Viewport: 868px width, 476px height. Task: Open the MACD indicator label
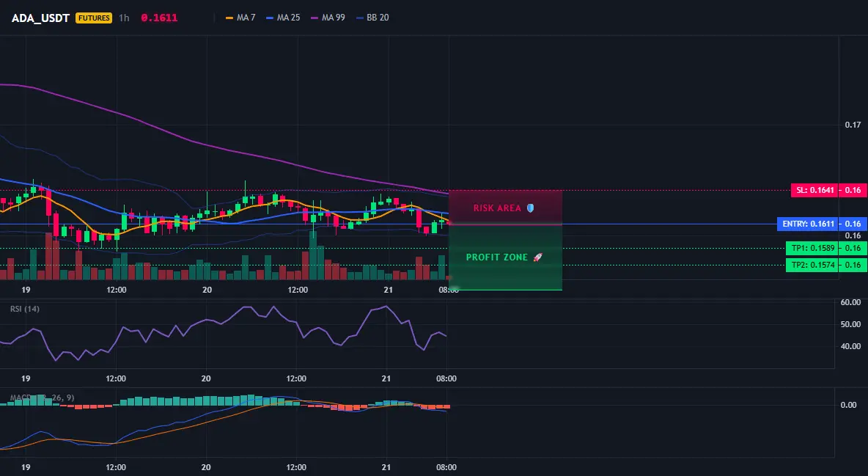(42, 398)
